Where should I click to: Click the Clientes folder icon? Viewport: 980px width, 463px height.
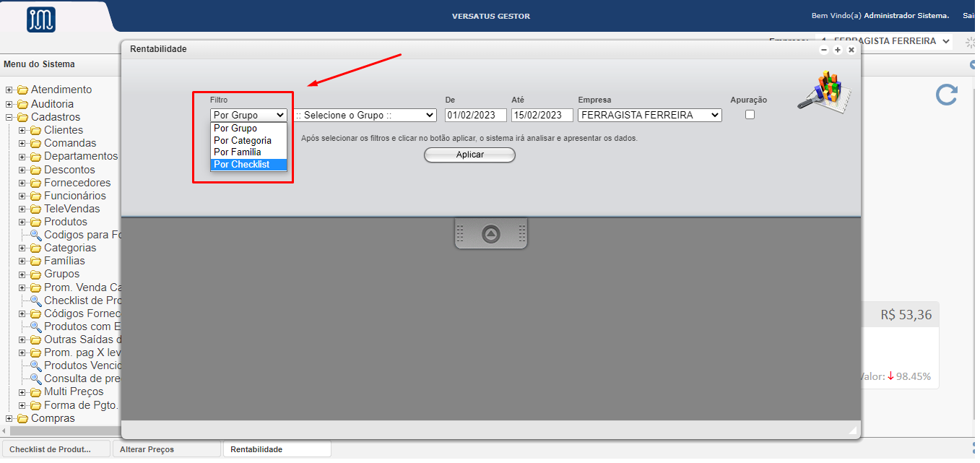pyautogui.click(x=36, y=130)
